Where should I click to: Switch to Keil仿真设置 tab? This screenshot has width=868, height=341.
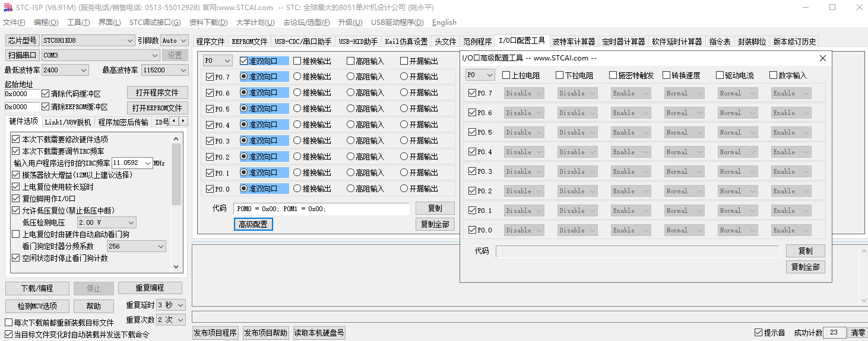tap(406, 42)
